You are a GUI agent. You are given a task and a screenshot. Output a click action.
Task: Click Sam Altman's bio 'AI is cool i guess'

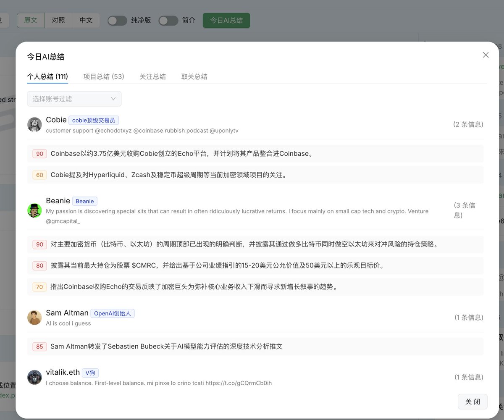coord(68,323)
